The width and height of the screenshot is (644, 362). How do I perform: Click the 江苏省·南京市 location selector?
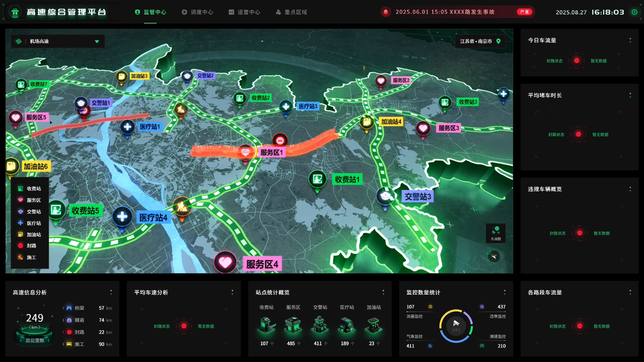pyautogui.click(x=480, y=41)
